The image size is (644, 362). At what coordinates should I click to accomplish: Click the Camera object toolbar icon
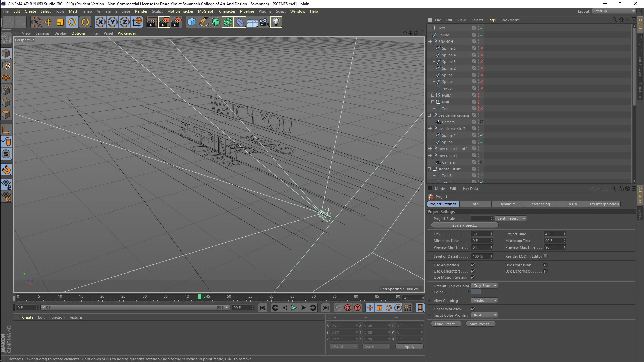pyautogui.click(x=264, y=22)
